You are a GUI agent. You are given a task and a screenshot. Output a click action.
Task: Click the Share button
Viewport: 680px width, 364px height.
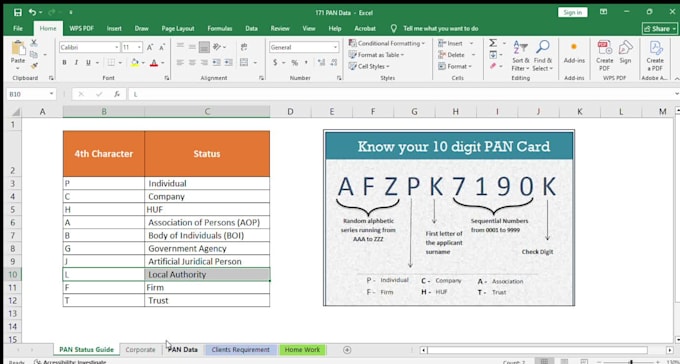tap(659, 29)
